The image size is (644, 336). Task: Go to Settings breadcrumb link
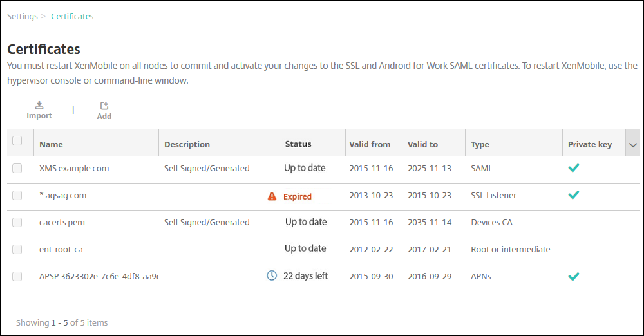click(23, 16)
